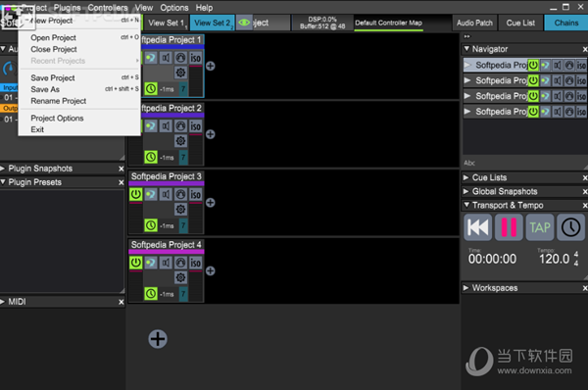Add a plugin to the Softpedia Project 3 chain
Image resolution: width=588 pixels, height=390 pixels.
point(211,203)
